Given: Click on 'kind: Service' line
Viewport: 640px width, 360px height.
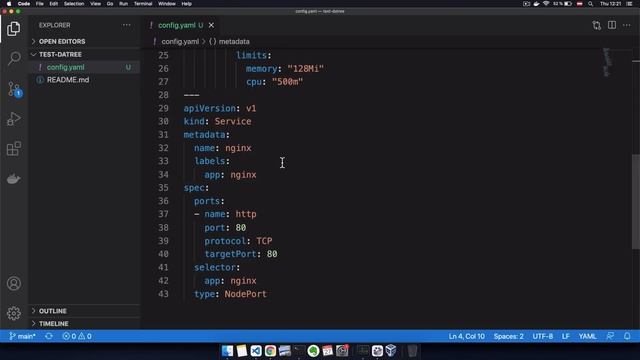Looking at the screenshot, I should (218, 122).
